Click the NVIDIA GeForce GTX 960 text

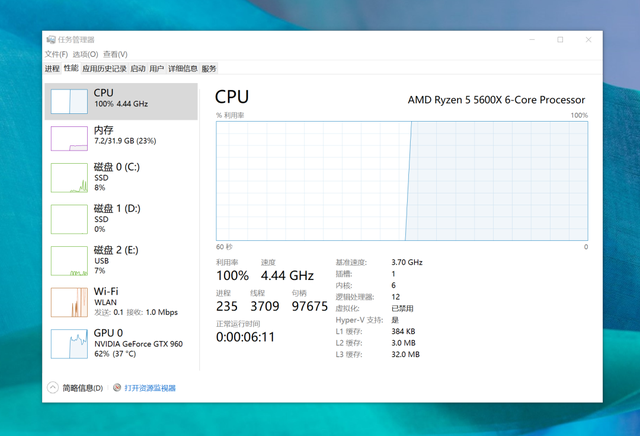click(x=138, y=344)
